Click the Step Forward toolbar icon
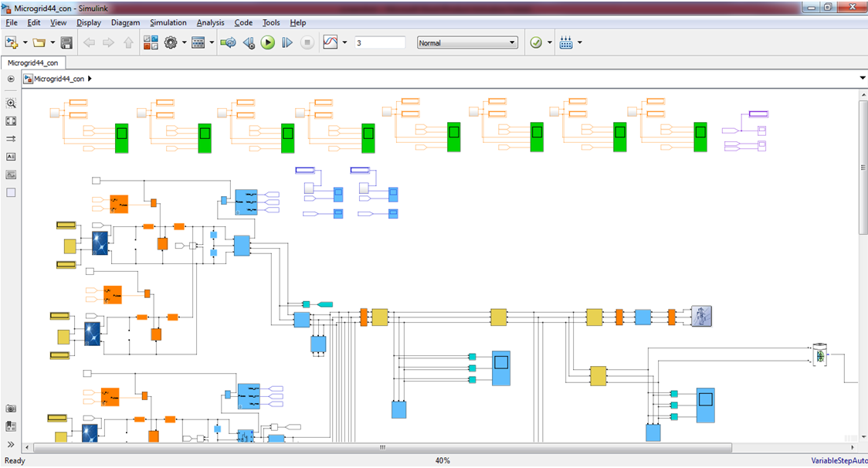 pyautogui.click(x=287, y=43)
